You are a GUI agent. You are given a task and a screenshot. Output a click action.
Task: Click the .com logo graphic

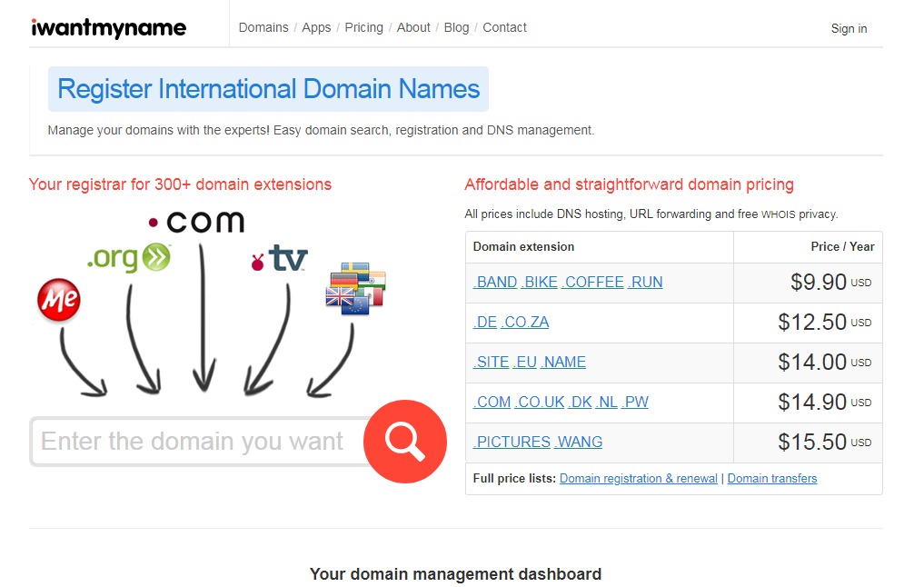point(196,223)
